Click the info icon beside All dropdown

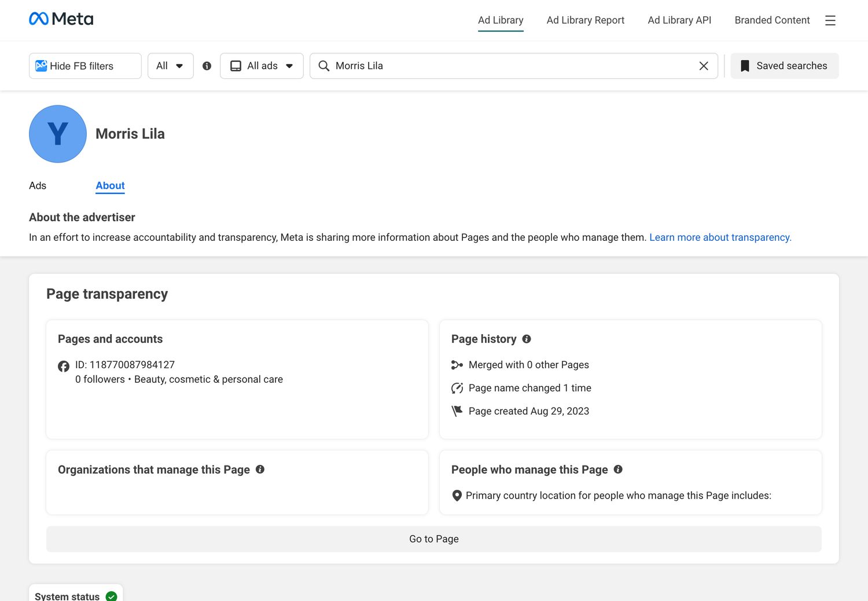point(207,66)
